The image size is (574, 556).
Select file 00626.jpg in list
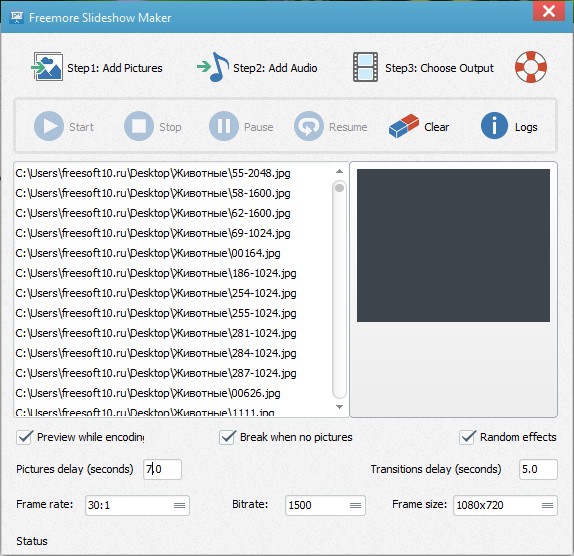148,393
